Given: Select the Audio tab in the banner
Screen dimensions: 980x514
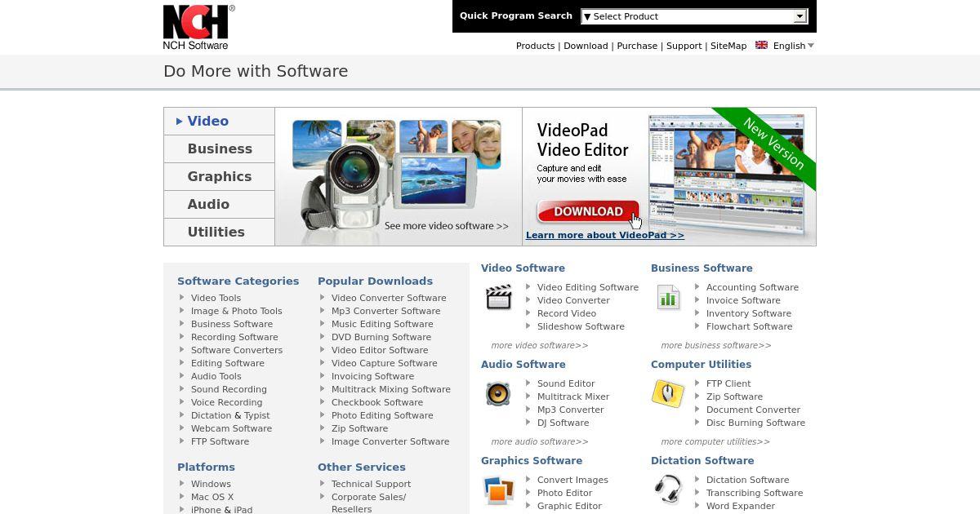Looking at the screenshot, I should [x=219, y=204].
